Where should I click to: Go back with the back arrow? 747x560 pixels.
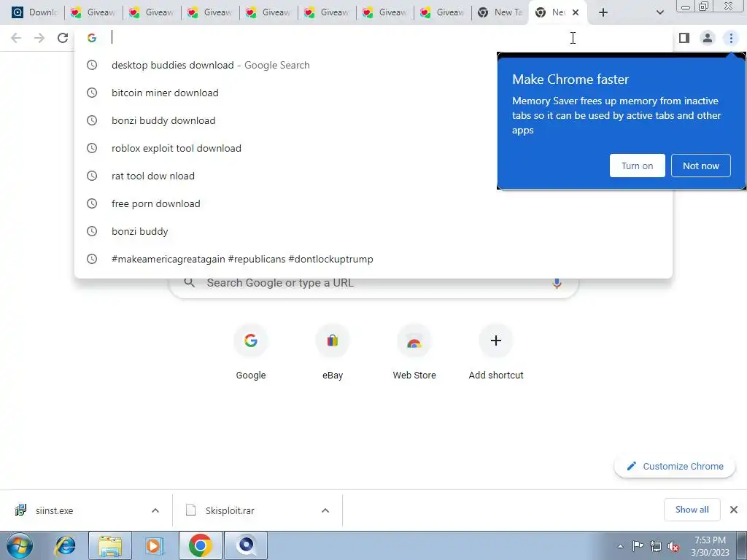[x=16, y=38]
